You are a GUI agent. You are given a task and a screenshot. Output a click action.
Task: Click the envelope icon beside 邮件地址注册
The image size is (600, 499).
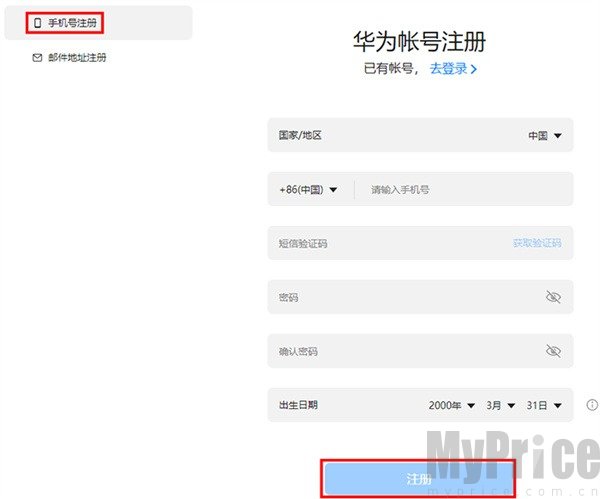tap(37, 58)
